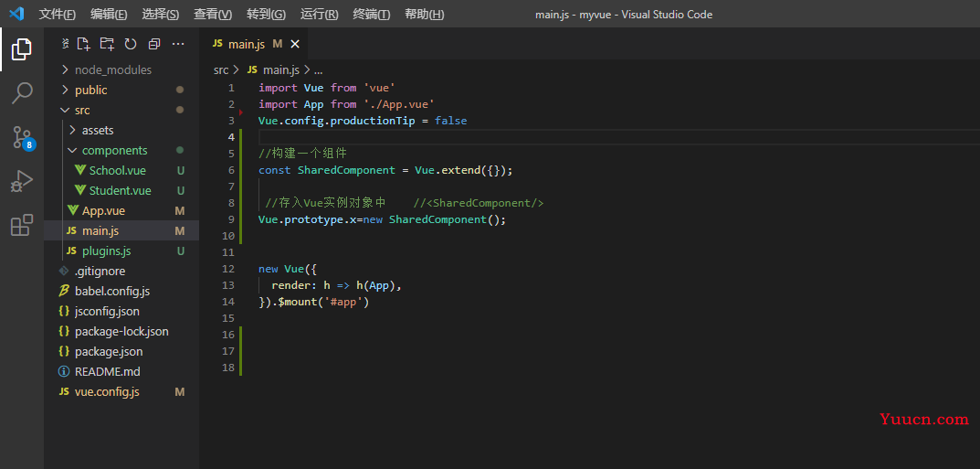Screen dimensions: 980x469
Task: Open the 编辑(E) menu
Action: (x=109, y=15)
